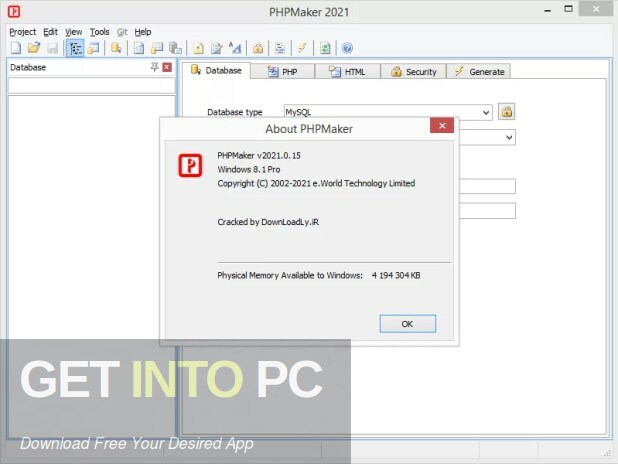The height and width of the screenshot is (464, 618).
Task: Click the gray cylinder with window toolbar icon
Action: click(175, 48)
